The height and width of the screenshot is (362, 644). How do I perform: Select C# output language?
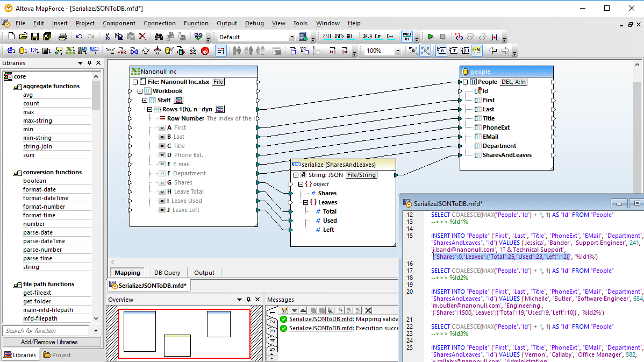(378, 37)
